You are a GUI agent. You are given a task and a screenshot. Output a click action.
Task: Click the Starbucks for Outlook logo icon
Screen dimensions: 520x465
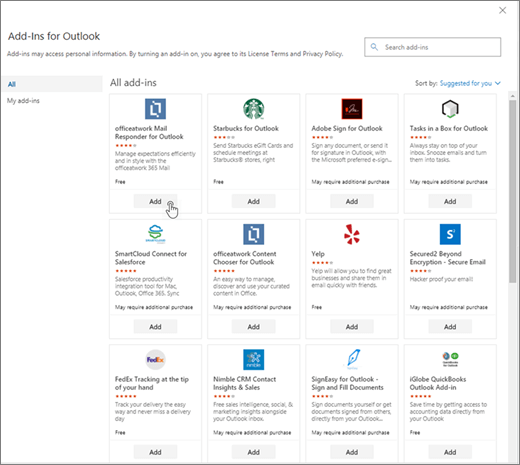(x=254, y=109)
